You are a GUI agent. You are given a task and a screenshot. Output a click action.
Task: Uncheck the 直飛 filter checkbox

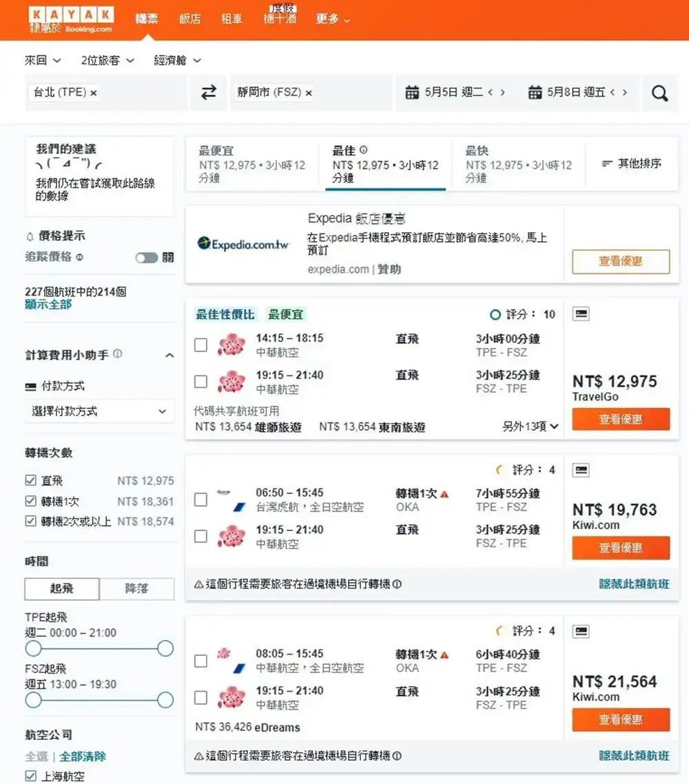coord(31,480)
